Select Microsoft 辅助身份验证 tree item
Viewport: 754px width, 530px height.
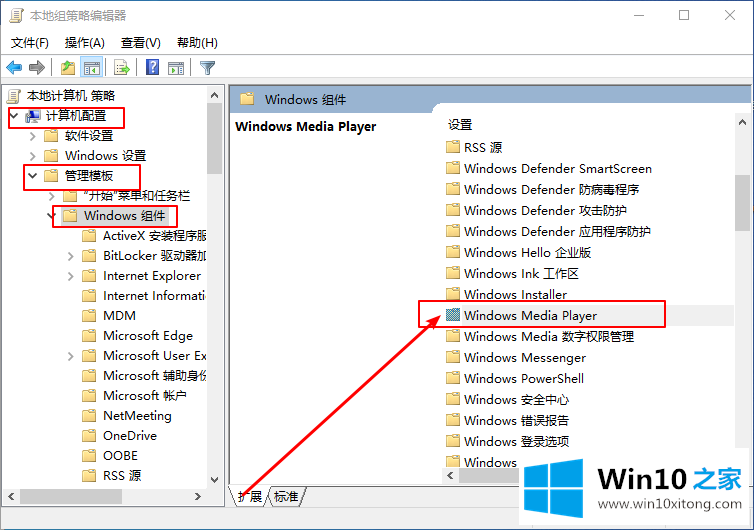[x=154, y=375]
